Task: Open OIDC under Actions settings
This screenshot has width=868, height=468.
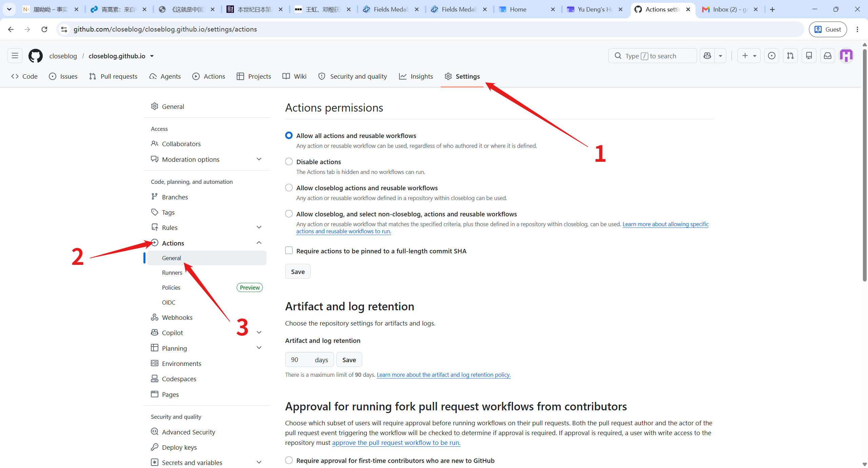Action: [x=207, y=303]
